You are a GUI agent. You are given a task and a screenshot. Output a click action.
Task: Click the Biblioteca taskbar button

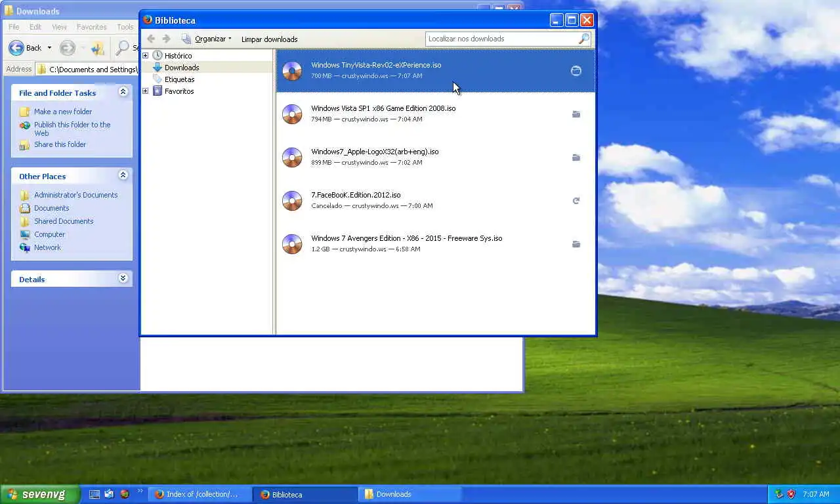(x=305, y=494)
